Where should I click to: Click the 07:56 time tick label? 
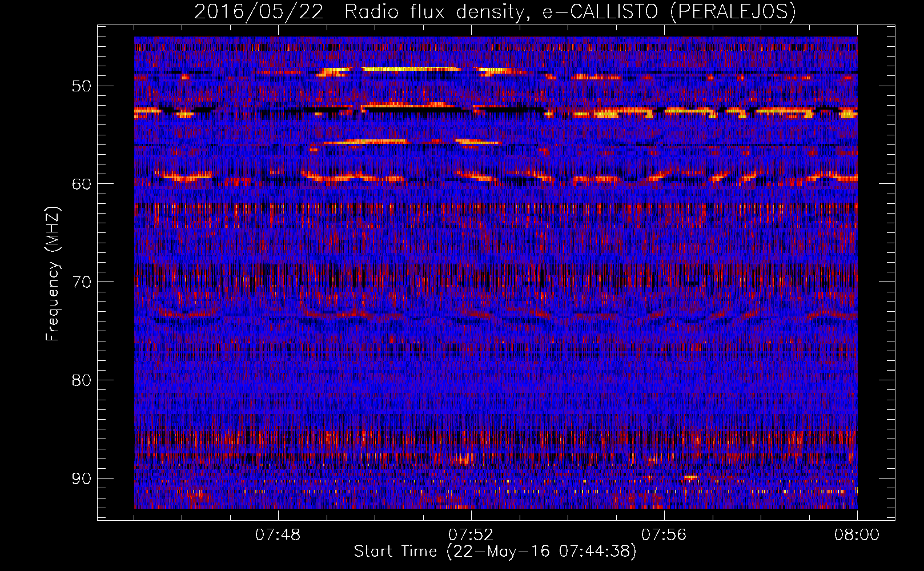click(x=664, y=535)
